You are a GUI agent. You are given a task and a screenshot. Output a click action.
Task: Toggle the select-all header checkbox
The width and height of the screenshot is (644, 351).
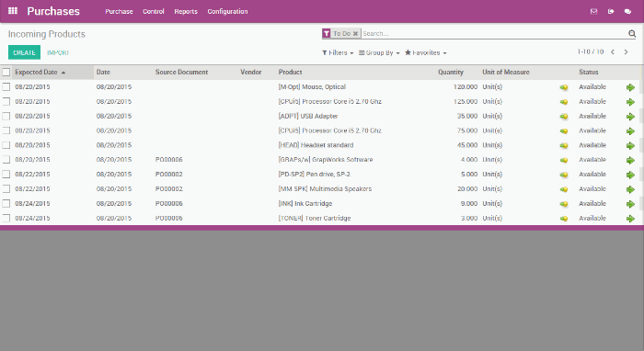click(6, 73)
